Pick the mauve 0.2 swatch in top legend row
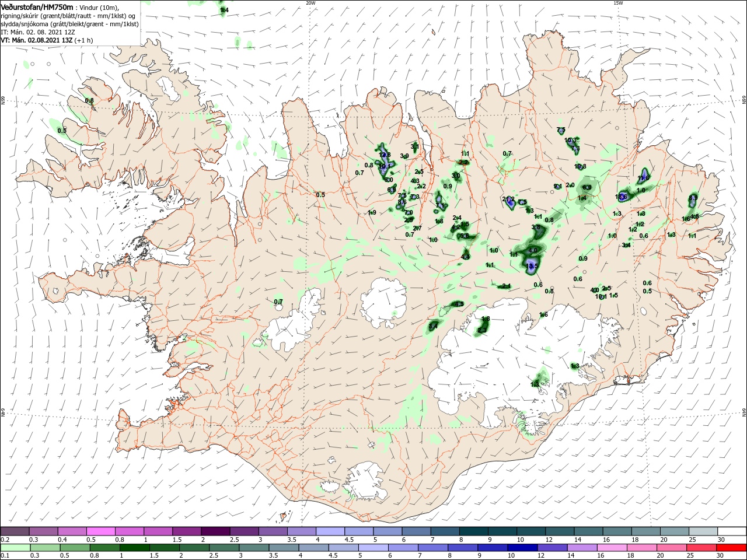Image resolution: width=747 pixels, height=560 pixels. 14,531
